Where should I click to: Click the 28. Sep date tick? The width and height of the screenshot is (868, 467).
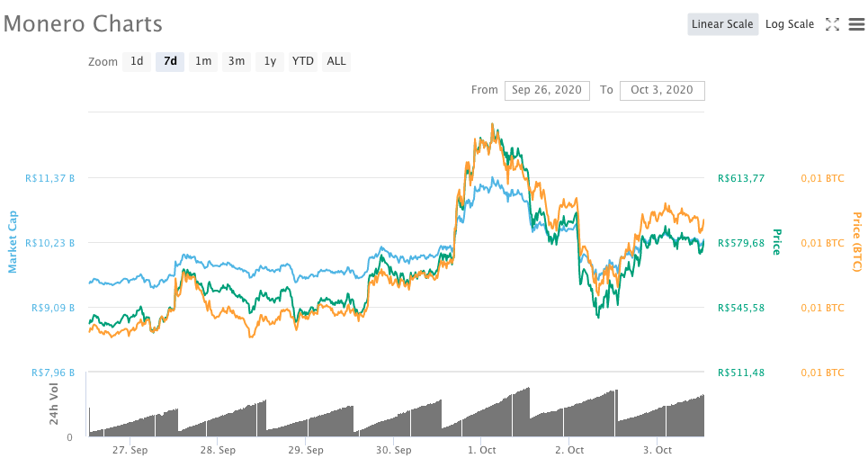(x=218, y=451)
